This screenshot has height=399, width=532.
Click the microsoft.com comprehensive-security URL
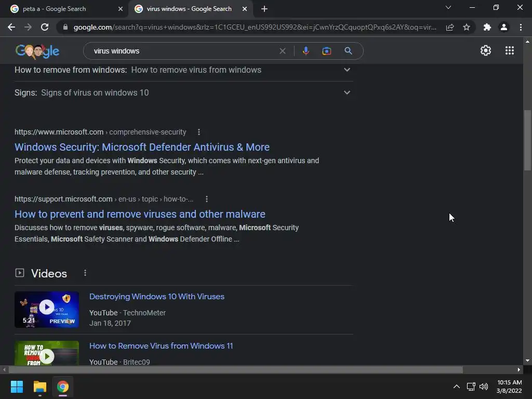click(100, 132)
